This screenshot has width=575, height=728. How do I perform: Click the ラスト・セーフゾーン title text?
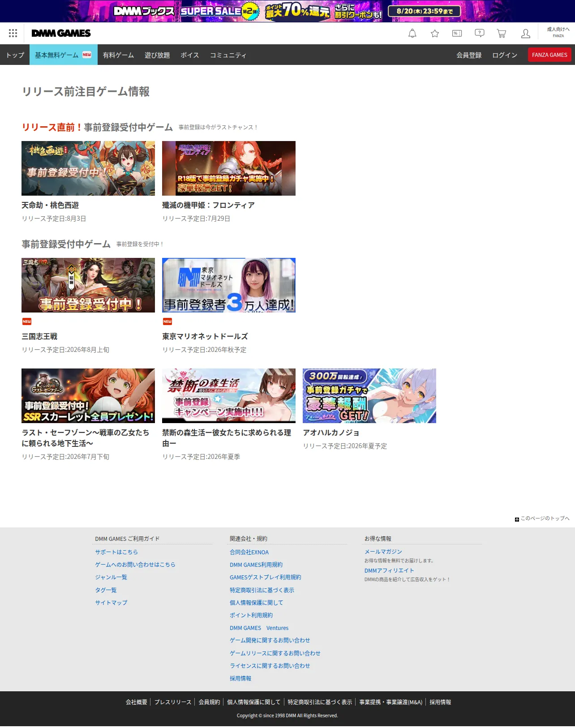coord(86,438)
